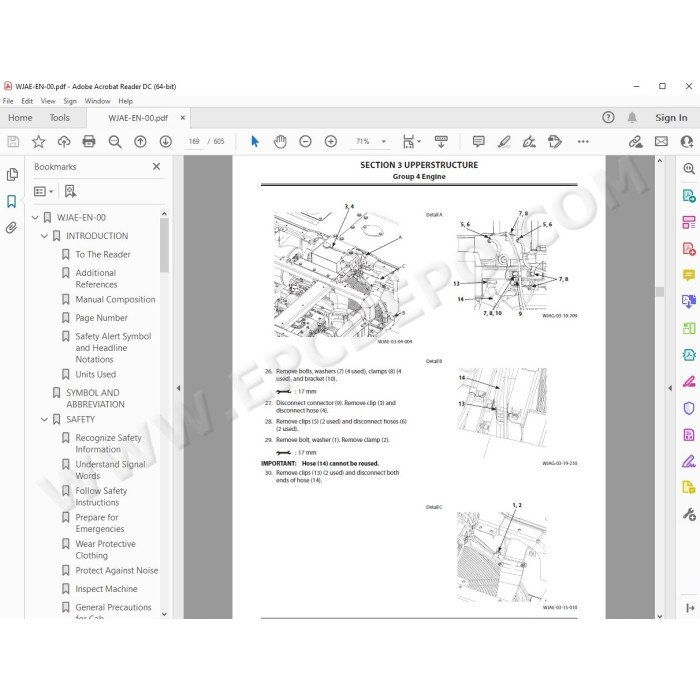Open the Help question mark
The height and width of the screenshot is (700, 700).
(x=608, y=117)
